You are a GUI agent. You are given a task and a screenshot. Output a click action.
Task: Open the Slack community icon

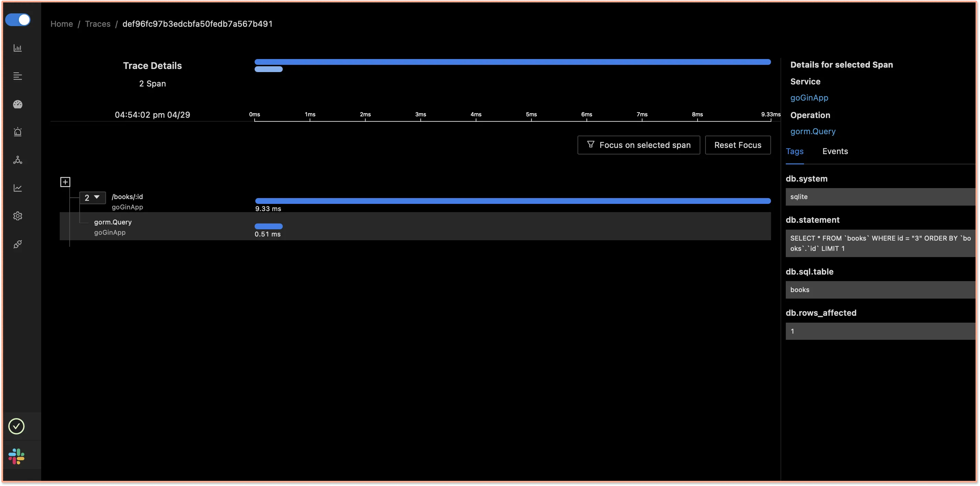pyautogui.click(x=16, y=456)
